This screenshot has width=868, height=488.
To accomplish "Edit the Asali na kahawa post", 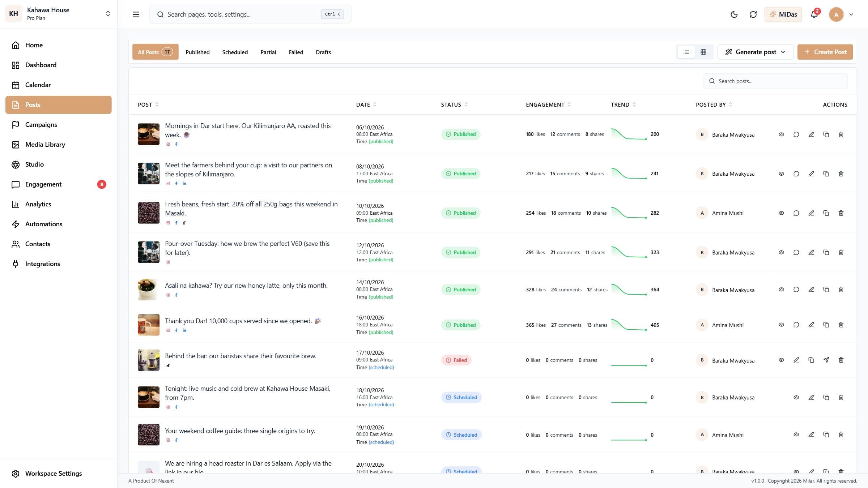I will click(x=811, y=290).
